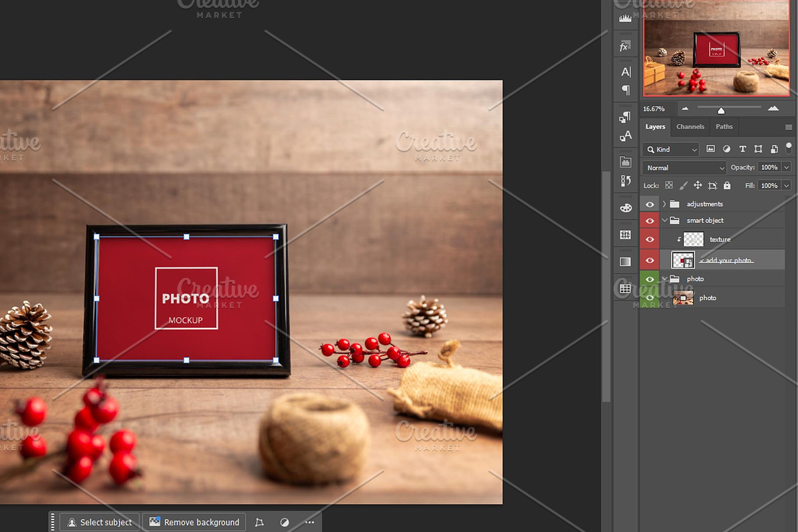Open the Kind filter dropdown
Screen dimensions: 798x532
[x=670, y=150]
